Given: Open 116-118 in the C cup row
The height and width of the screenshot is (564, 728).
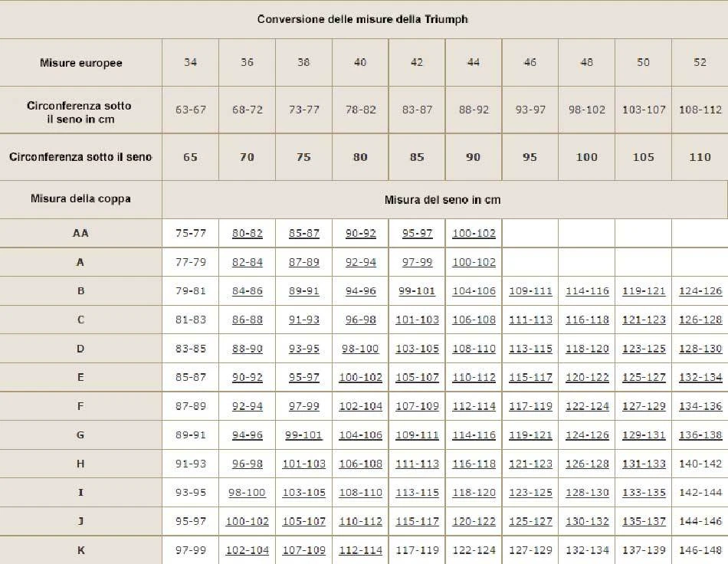Looking at the screenshot, I should (x=587, y=320).
